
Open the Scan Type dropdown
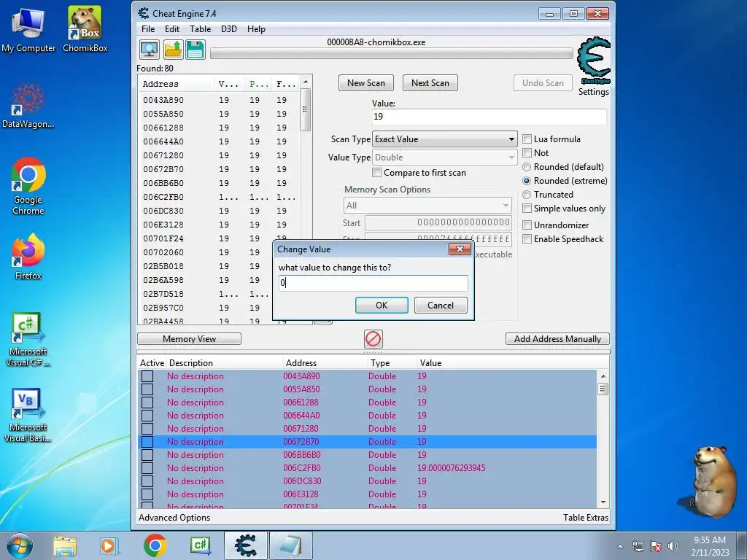(444, 139)
